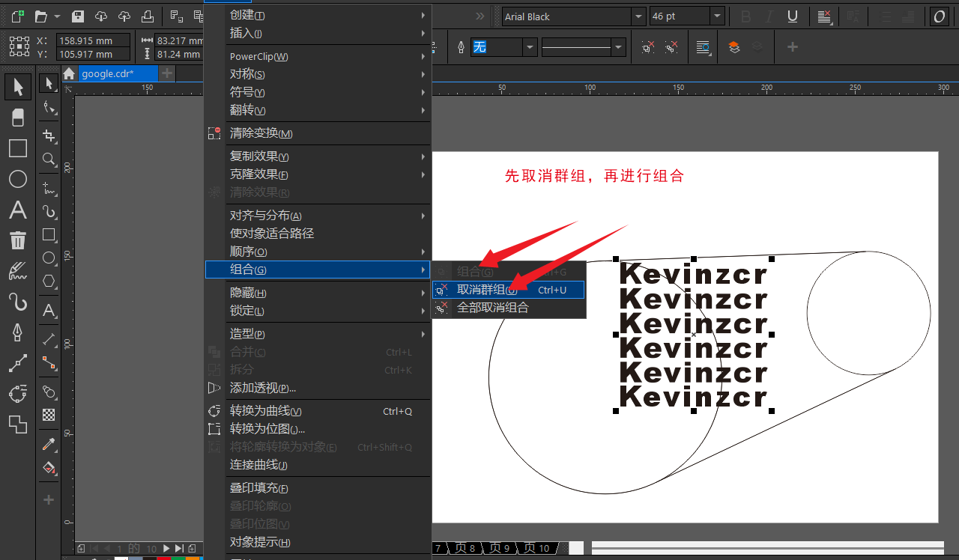Expand the toolbar overflow double-arrow
Screen dimensions: 959x560
pos(480,16)
